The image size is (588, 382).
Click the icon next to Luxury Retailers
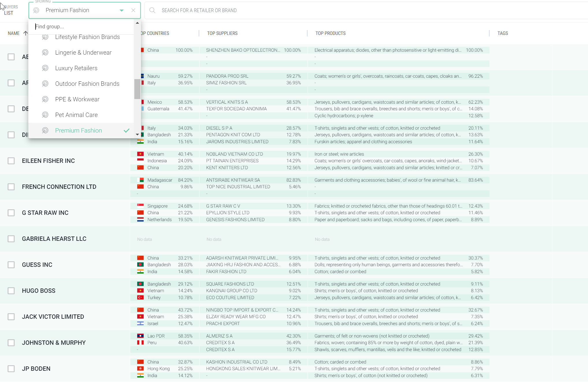click(45, 68)
